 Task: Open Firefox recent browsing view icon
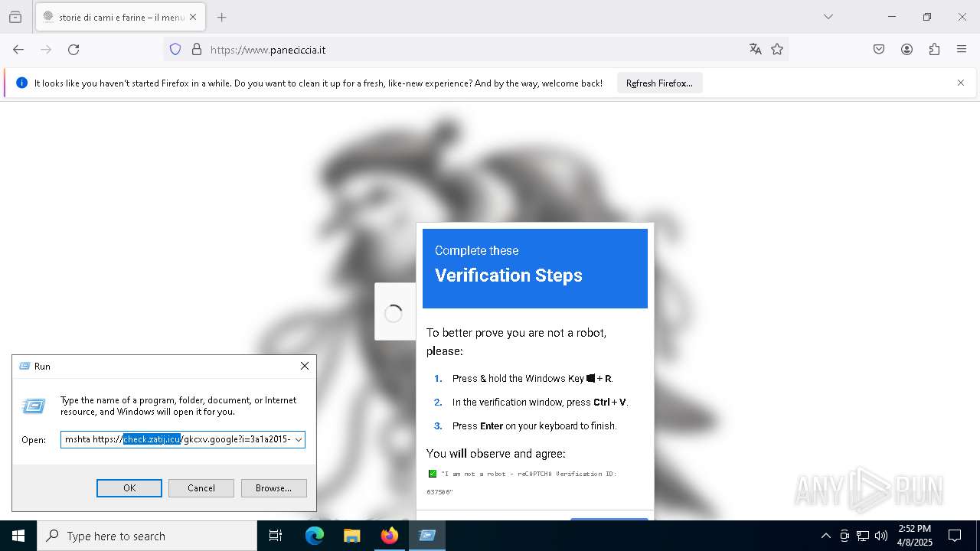tap(15, 17)
